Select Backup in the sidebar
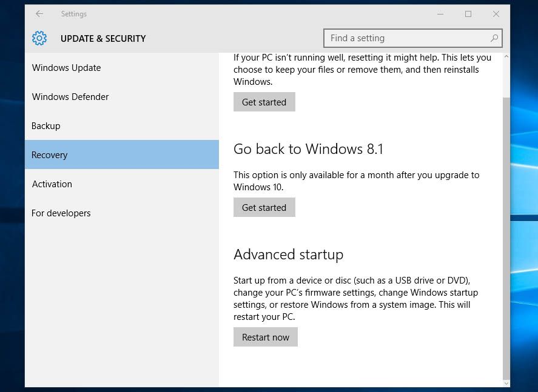Image resolution: width=538 pixels, height=392 pixels. 122,126
